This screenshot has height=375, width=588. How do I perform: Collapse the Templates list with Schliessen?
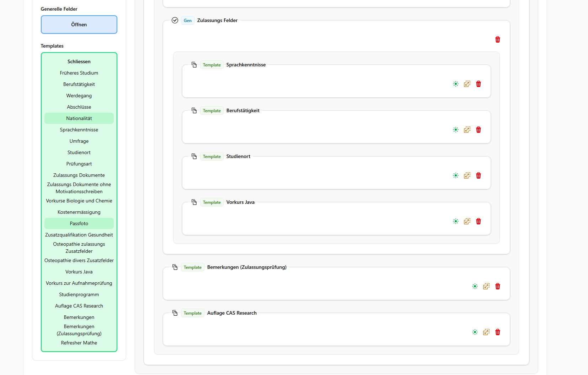point(79,61)
